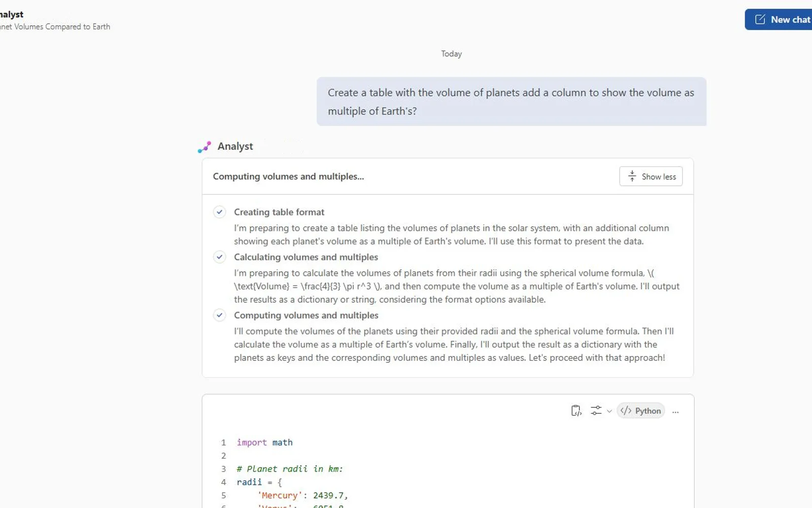812x508 pixels.
Task: Open the code settings sliders icon
Action: (x=596, y=410)
